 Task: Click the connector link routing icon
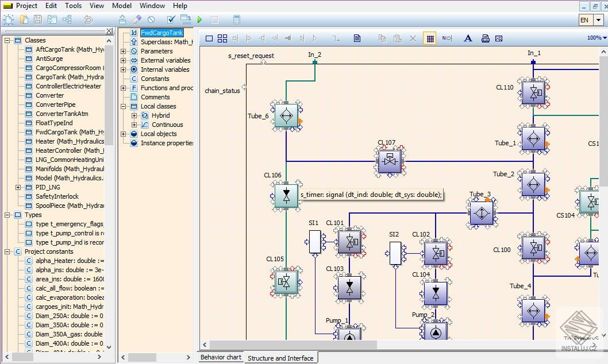pyautogui.click(x=336, y=38)
